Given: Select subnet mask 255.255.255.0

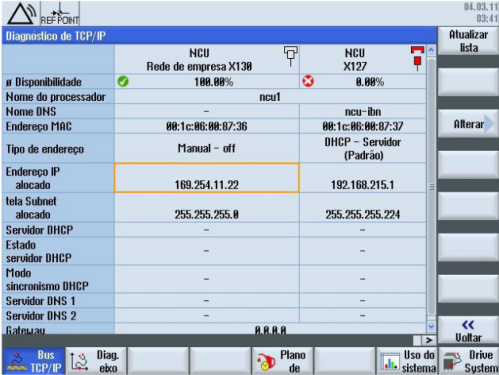Looking at the screenshot, I should (x=207, y=214).
